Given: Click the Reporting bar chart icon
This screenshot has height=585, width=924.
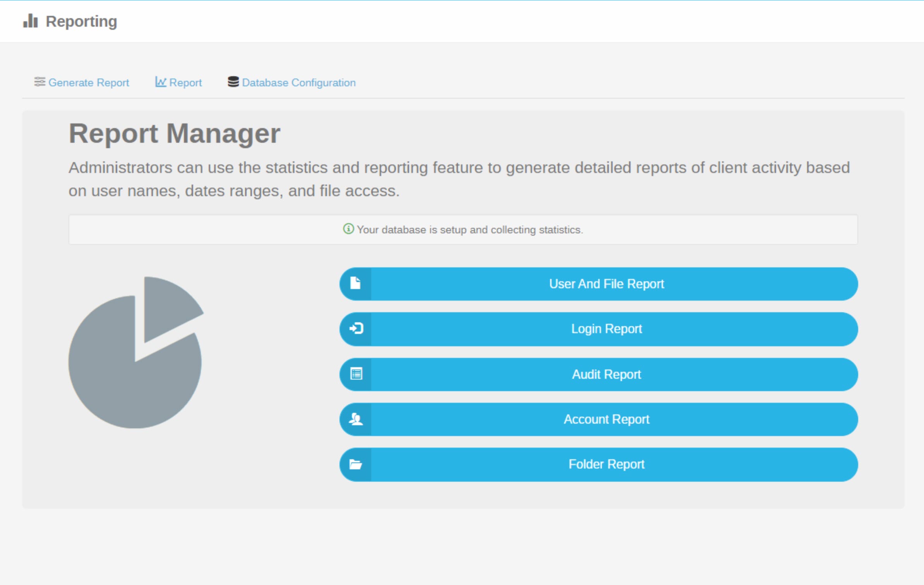Looking at the screenshot, I should point(31,21).
